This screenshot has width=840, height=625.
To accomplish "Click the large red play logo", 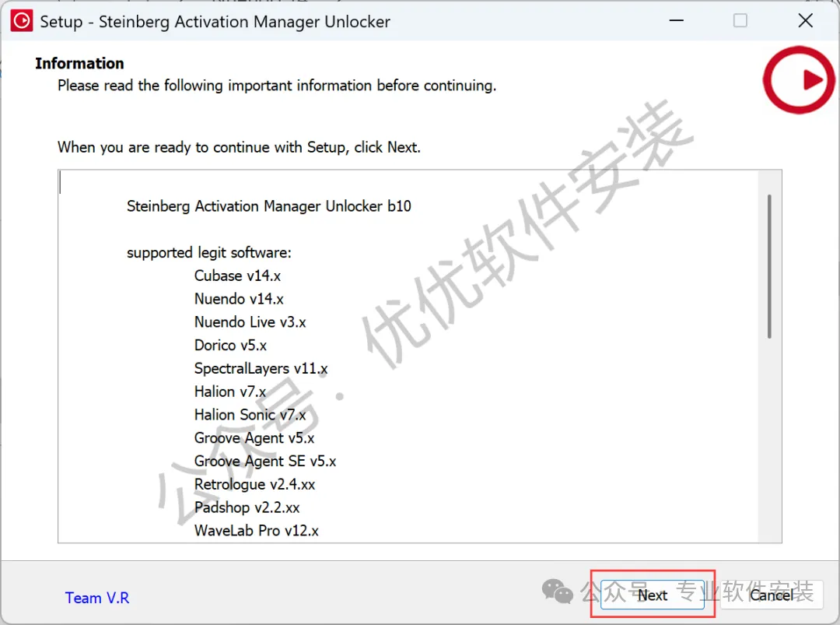I will (799, 80).
